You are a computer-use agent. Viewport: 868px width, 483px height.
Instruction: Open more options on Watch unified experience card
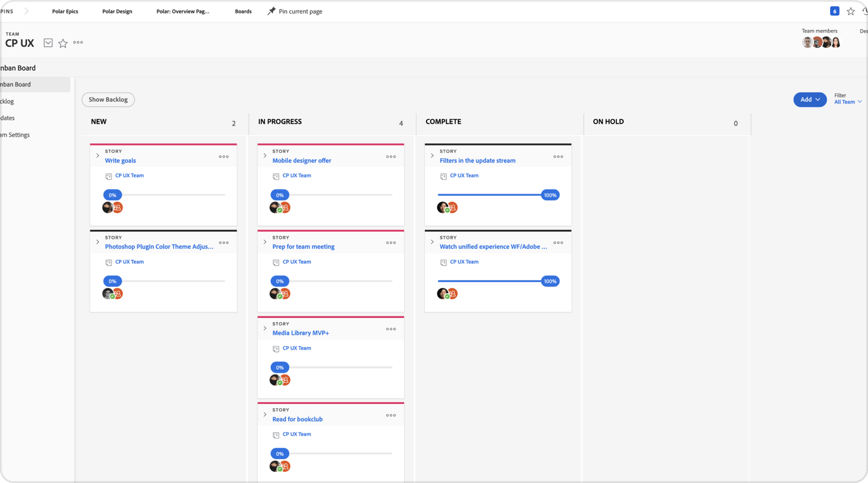click(x=558, y=243)
